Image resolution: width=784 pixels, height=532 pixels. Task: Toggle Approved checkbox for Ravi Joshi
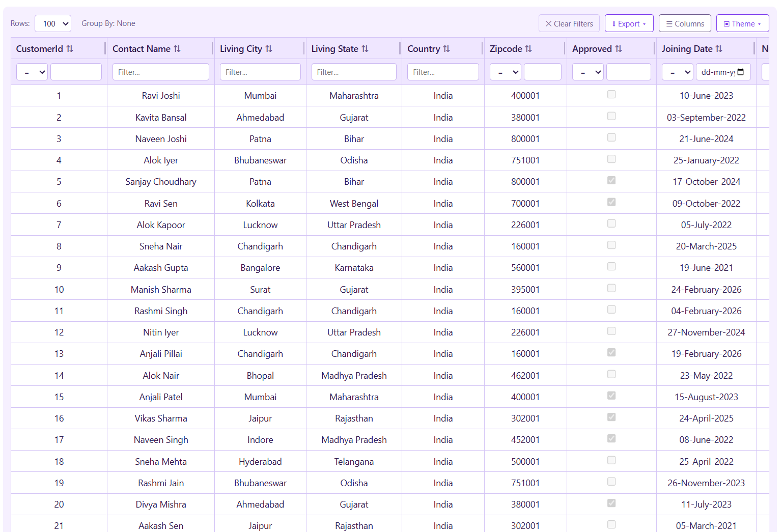(x=611, y=94)
